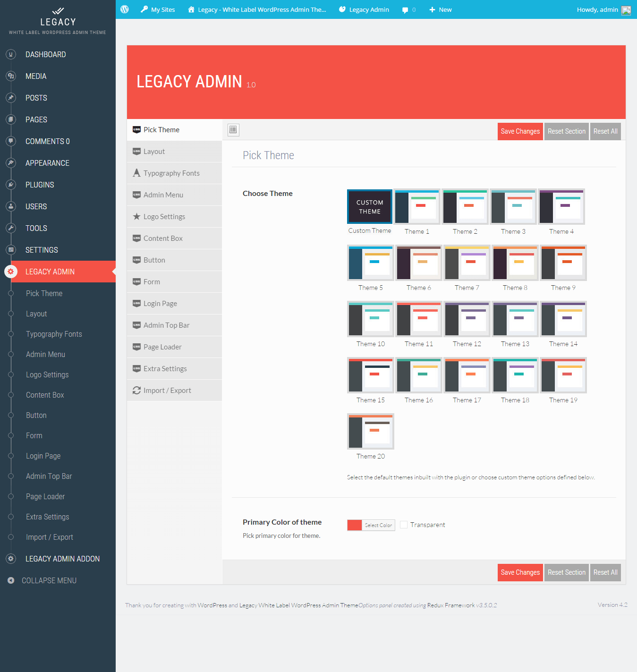Click the comments bubble in top bar
The width and height of the screenshot is (637, 672).
[x=405, y=10]
